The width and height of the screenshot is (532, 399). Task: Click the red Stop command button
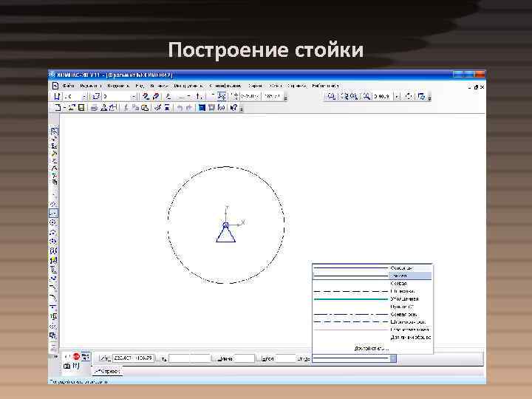pyautogui.click(x=76, y=356)
